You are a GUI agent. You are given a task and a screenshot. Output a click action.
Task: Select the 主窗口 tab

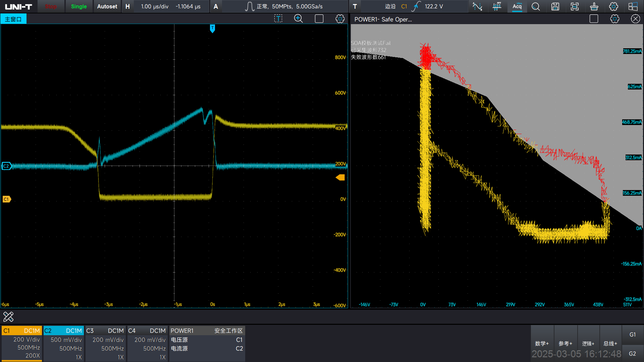[13, 19]
